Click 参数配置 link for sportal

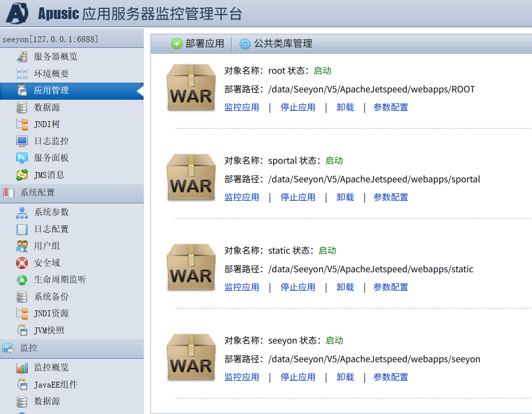click(390, 197)
